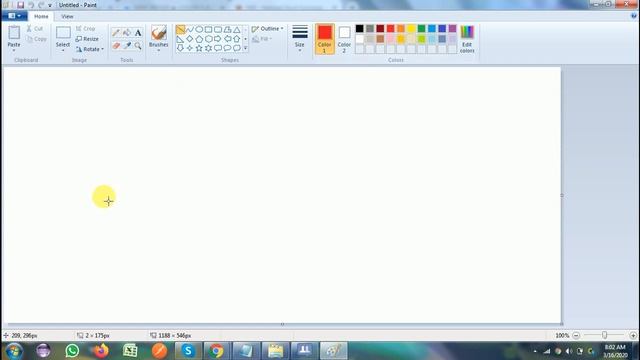Open Google Chrome from the taskbar
The width and height of the screenshot is (640, 360).
[x=217, y=351]
